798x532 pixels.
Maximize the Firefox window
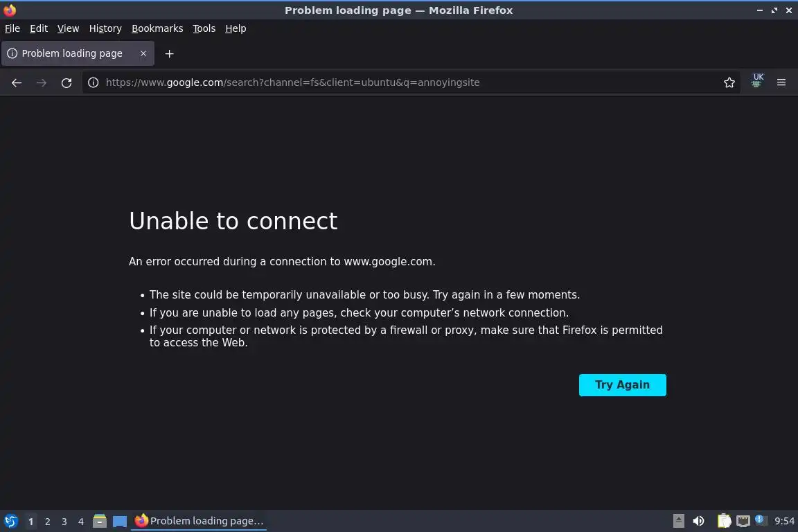(774, 10)
